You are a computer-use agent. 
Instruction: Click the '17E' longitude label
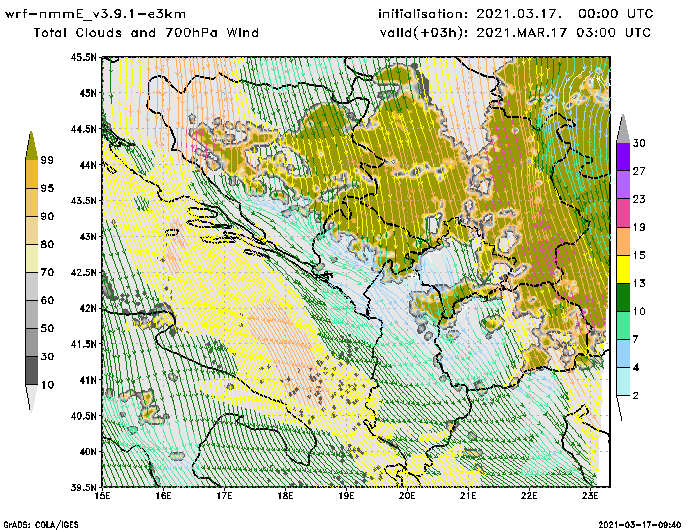pyautogui.click(x=225, y=496)
